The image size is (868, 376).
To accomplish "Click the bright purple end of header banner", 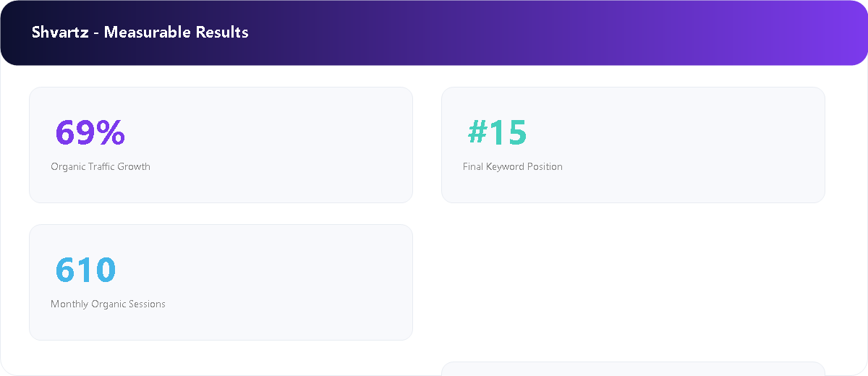I will (x=832, y=33).
